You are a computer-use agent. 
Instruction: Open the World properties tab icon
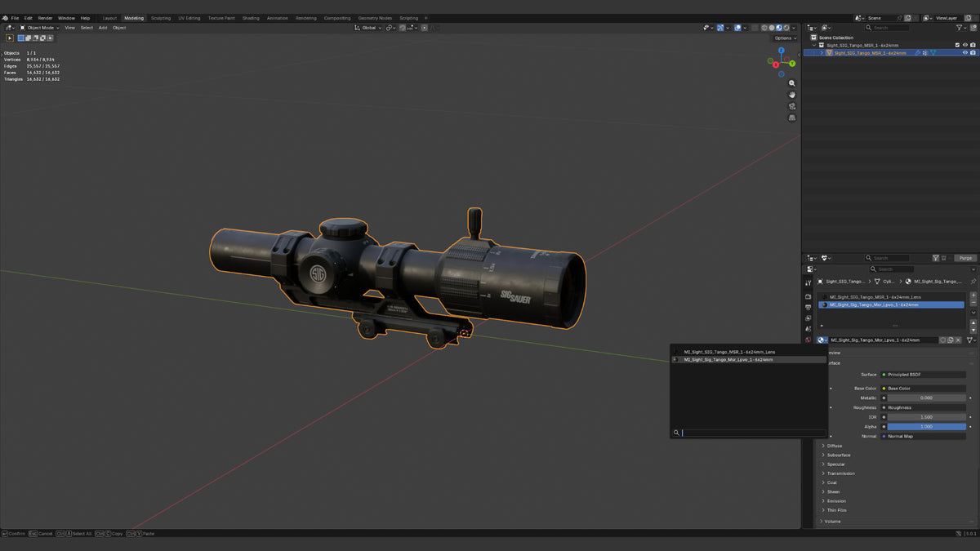(x=808, y=340)
